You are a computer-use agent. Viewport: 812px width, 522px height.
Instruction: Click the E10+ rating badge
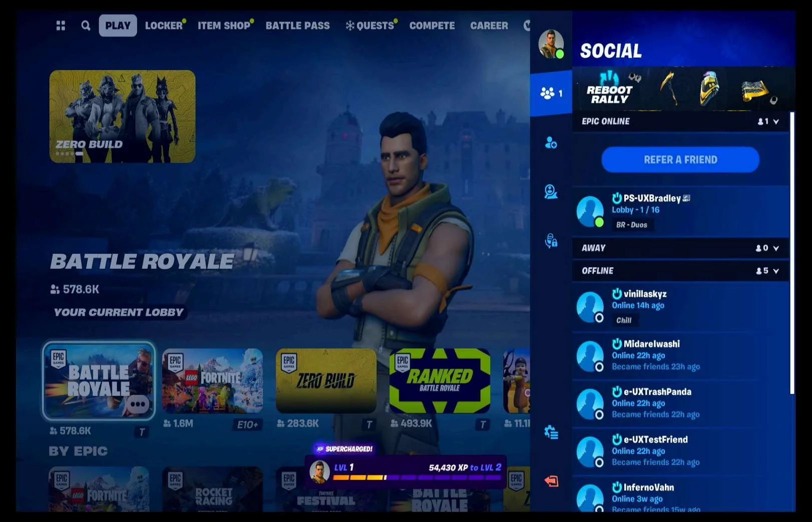247,425
